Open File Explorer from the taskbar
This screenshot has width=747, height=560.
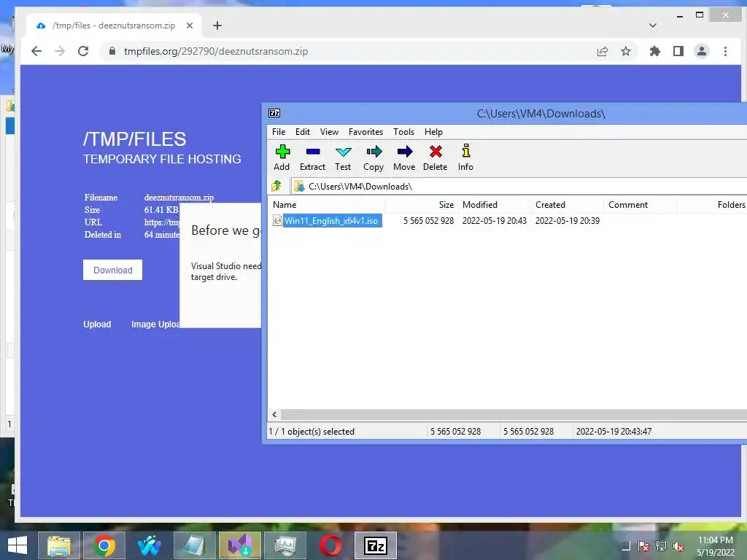tap(59, 545)
